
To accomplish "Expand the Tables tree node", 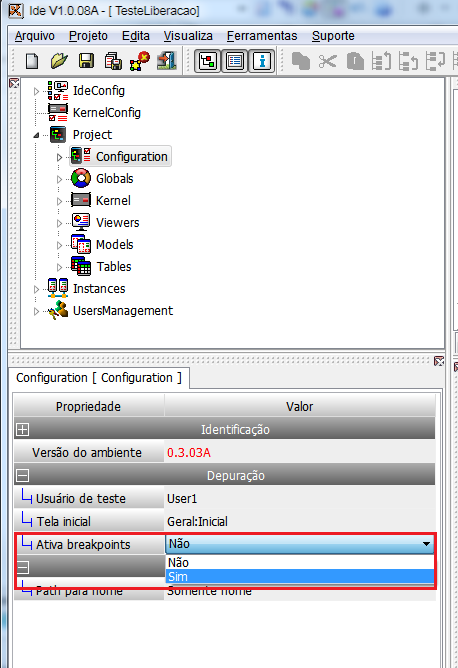I will tap(59, 267).
